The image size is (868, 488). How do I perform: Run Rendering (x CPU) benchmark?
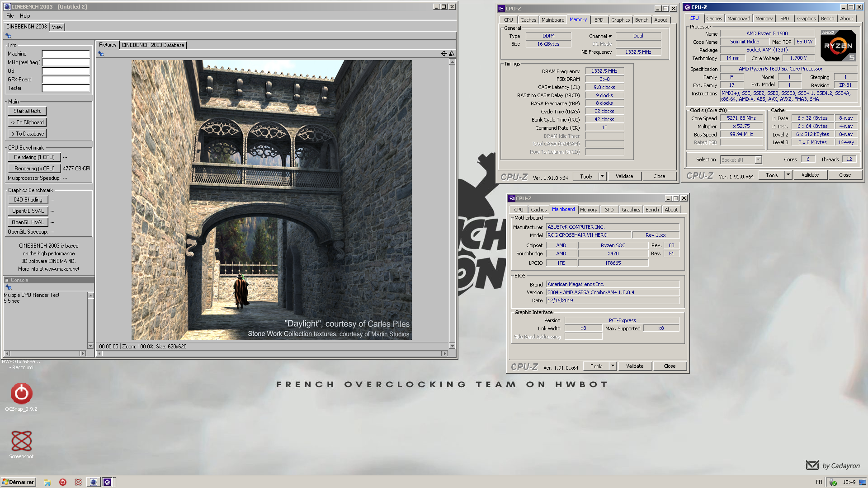click(x=34, y=169)
